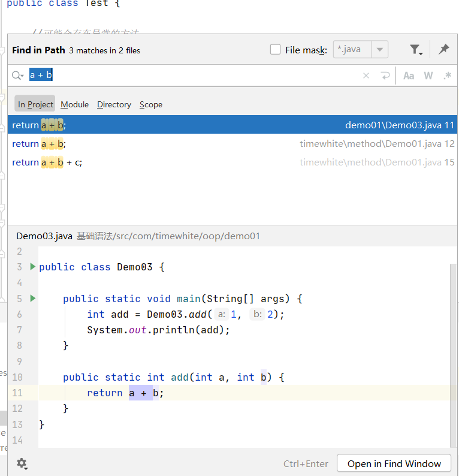Viewport: 459px width, 476px height.
Task: Open the search history magnifier icon
Action: coord(17,76)
